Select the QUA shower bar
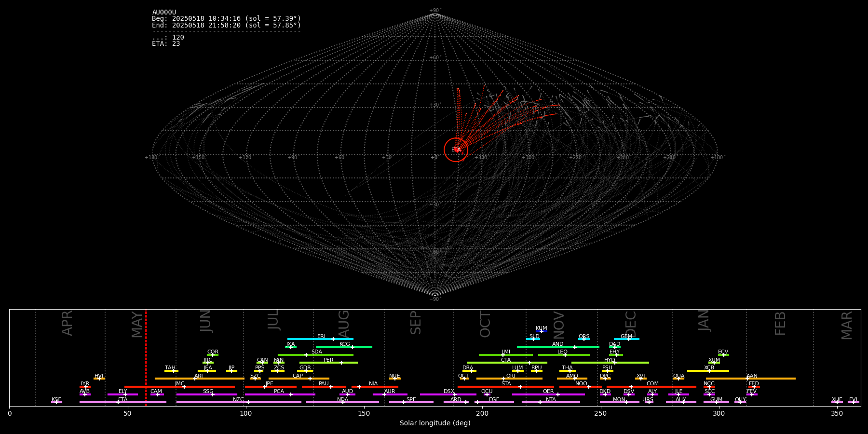This screenshot has width=868, height=434. (678, 379)
